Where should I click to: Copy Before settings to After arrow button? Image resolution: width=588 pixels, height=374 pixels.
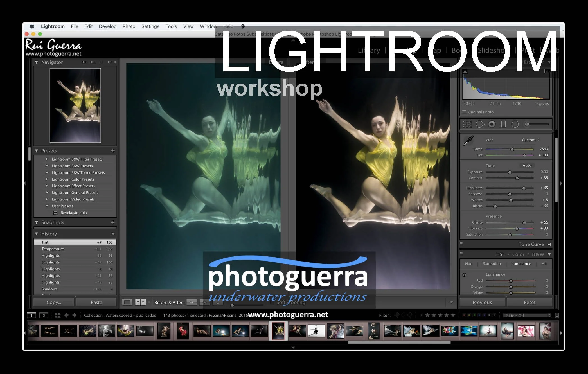click(x=192, y=302)
